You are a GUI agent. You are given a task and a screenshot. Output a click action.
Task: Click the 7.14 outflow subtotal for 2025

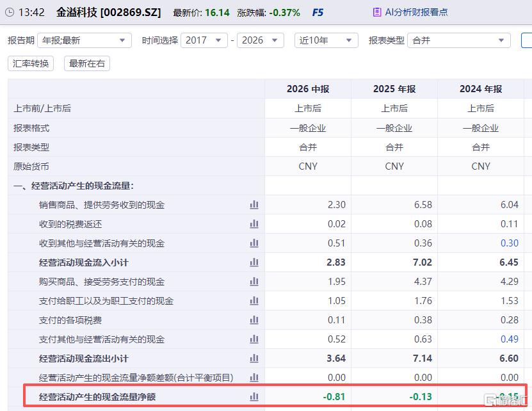pos(423,358)
